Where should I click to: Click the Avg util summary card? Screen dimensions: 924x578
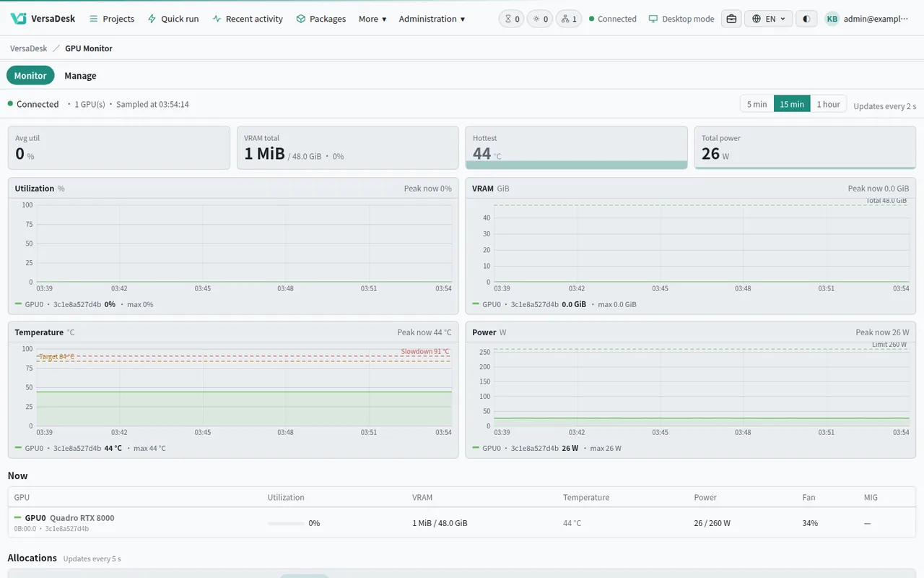click(119, 148)
